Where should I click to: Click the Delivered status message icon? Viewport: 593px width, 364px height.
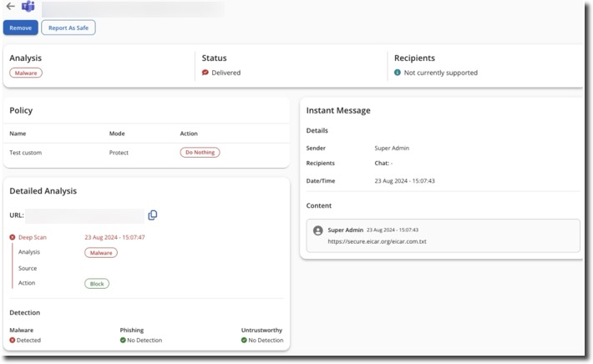coord(205,73)
